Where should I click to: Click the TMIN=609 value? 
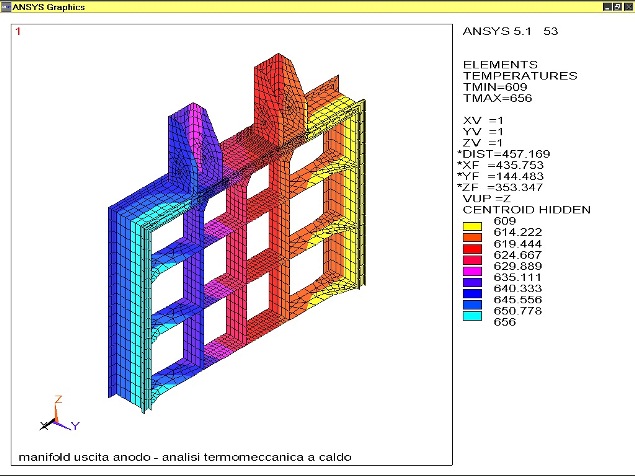coord(495,87)
